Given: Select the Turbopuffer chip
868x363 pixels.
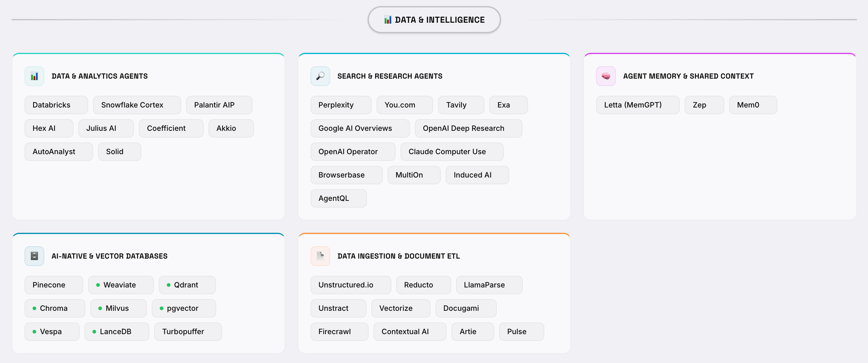Looking at the screenshot, I should click(x=187, y=331).
